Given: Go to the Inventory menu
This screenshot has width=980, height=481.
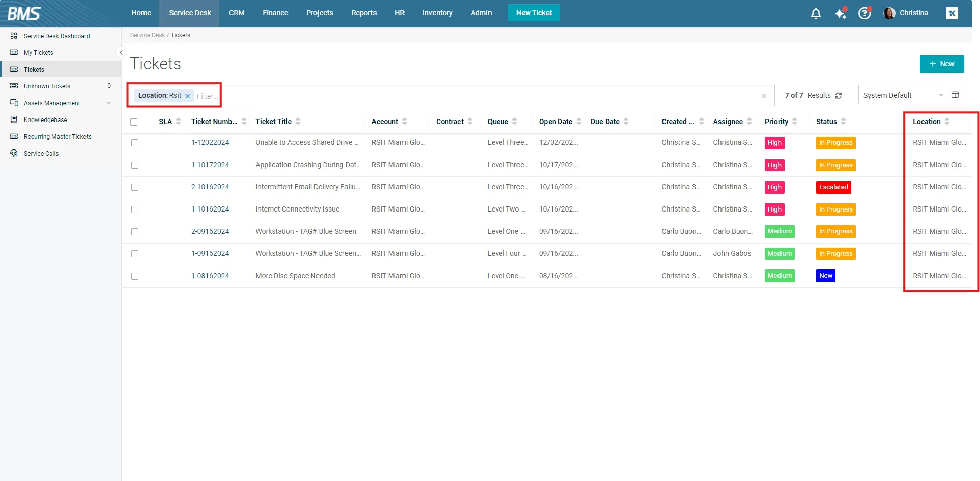Looking at the screenshot, I should coord(437,13).
